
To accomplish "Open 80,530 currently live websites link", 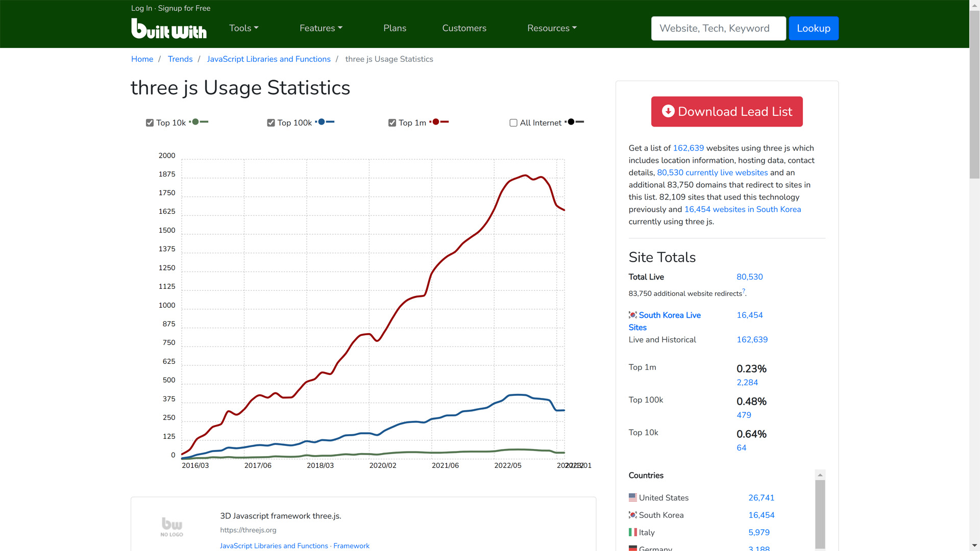I will [712, 172].
